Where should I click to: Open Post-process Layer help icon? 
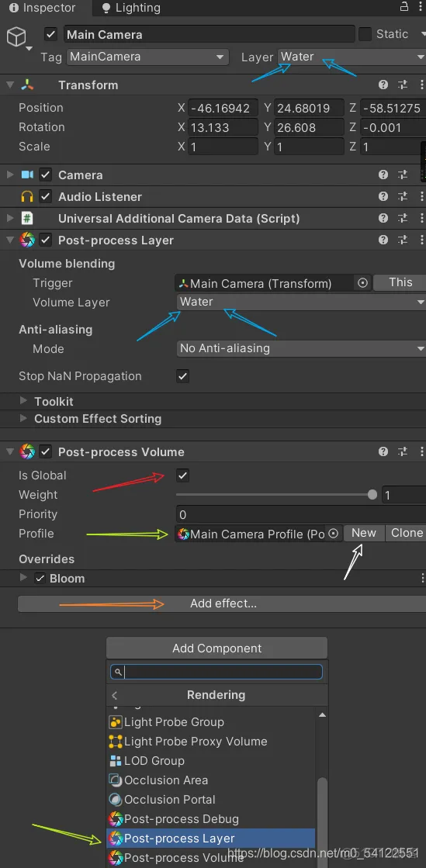click(383, 240)
